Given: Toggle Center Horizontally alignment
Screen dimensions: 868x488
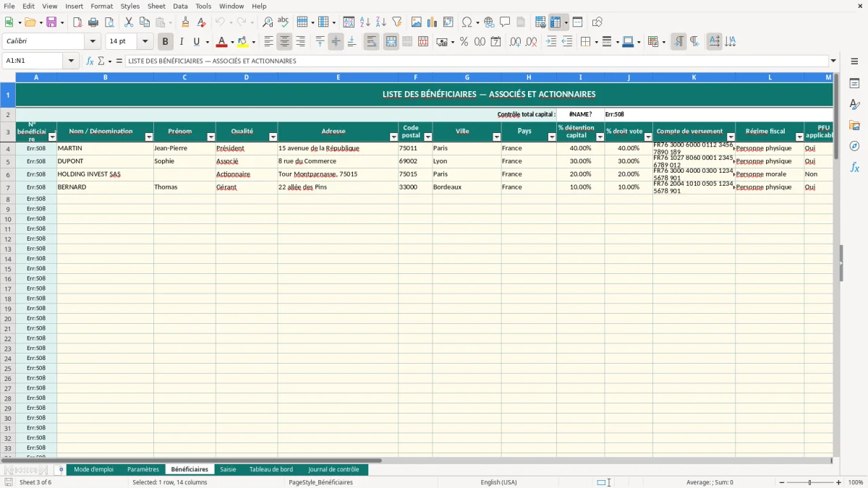Looking at the screenshot, I should pyautogui.click(x=284, y=42).
